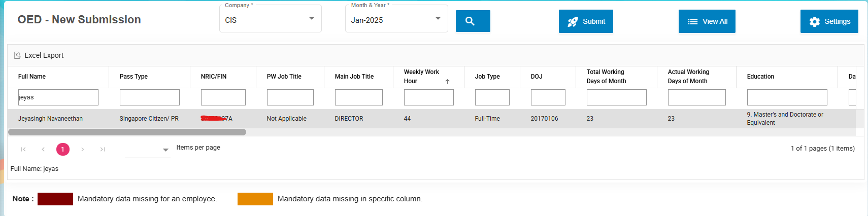Click the Excel Export icon
Image resolution: width=868 pixels, height=216 pixels.
pos(17,55)
